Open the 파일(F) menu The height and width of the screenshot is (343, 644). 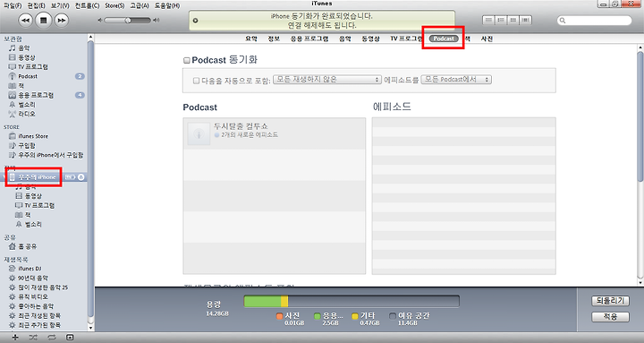[x=13, y=5]
